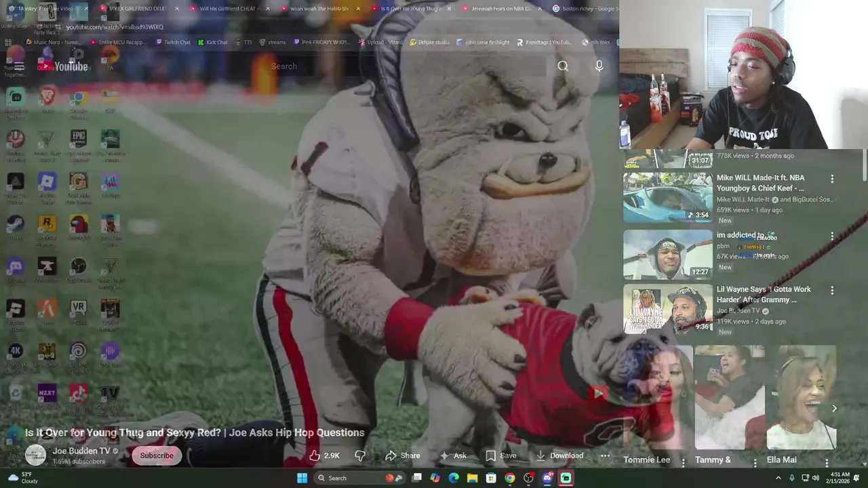Screen dimensions: 868x488
Task: Open Mike WiLL Made-It video thumbnail
Action: [x=668, y=197]
